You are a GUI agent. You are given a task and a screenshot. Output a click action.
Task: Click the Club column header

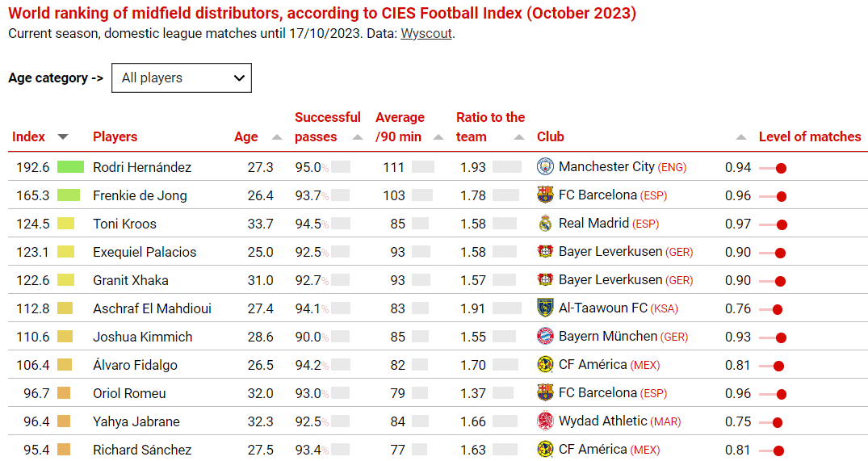[551, 137]
